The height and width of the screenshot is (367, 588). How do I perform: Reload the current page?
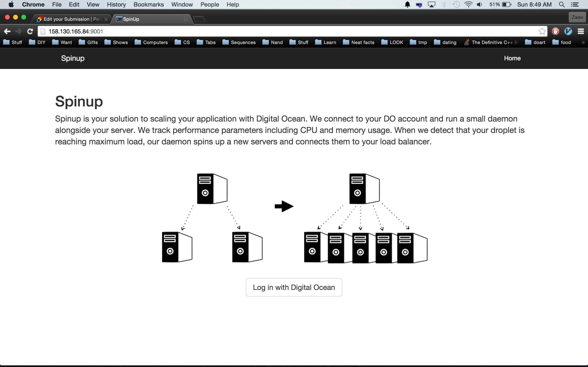(30, 31)
